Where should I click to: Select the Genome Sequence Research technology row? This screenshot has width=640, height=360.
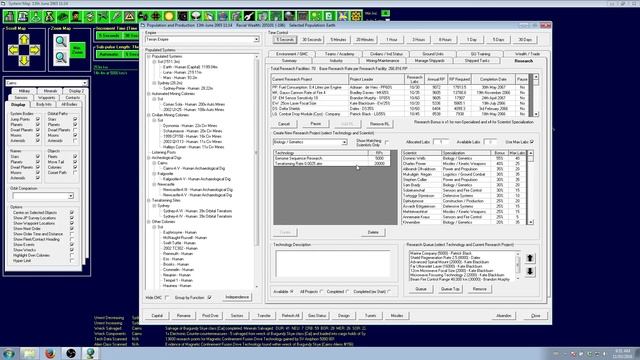(x=332, y=158)
